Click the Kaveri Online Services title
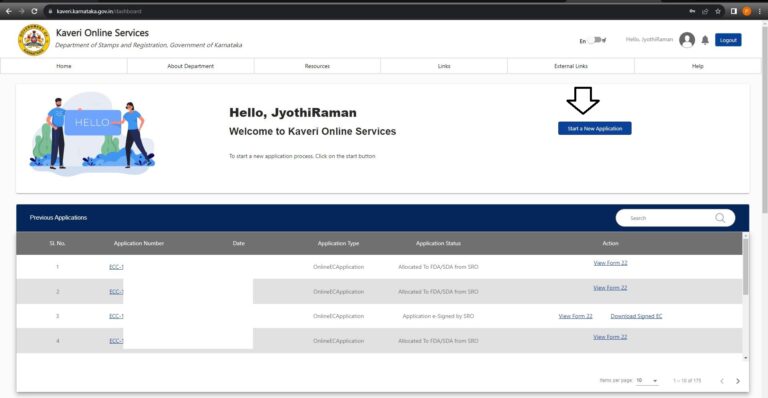The height and width of the screenshot is (398, 768). click(102, 33)
